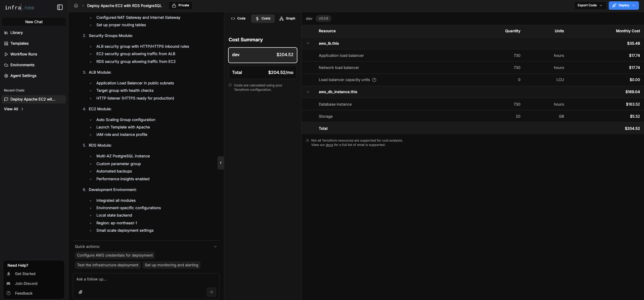This screenshot has width=644, height=300.
Task: Select the dev cost summary card
Action: [x=263, y=55]
